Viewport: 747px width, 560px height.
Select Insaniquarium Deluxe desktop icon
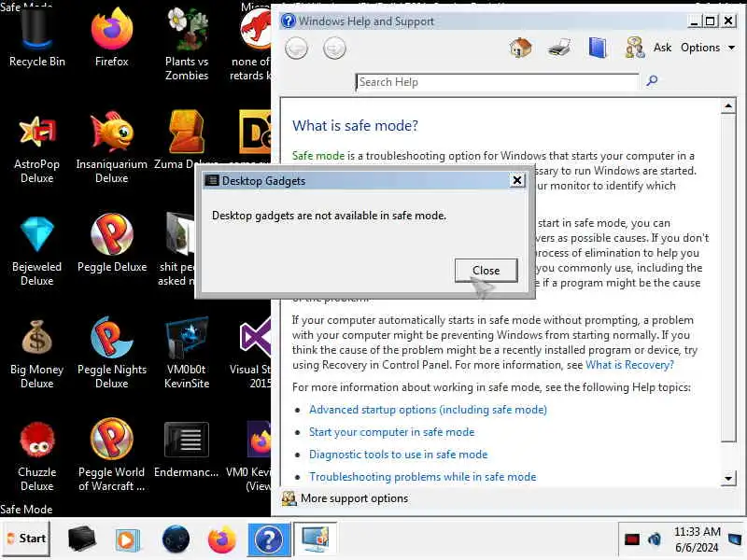point(111,147)
